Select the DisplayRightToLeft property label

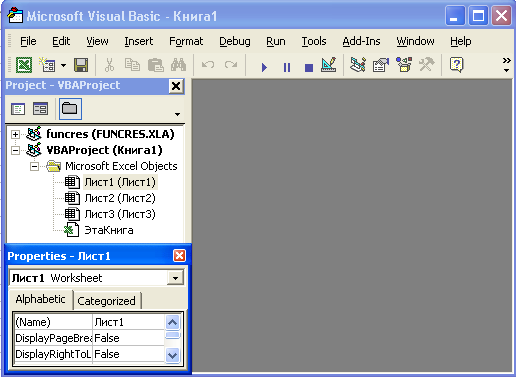tap(53, 354)
